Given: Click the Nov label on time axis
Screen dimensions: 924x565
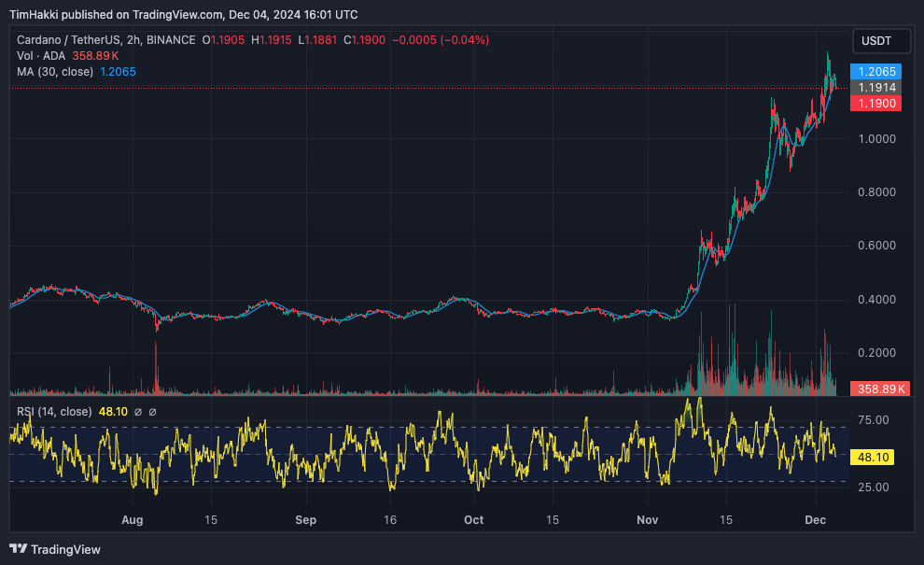Looking at the screenshot, I should [x=647, y=519].
